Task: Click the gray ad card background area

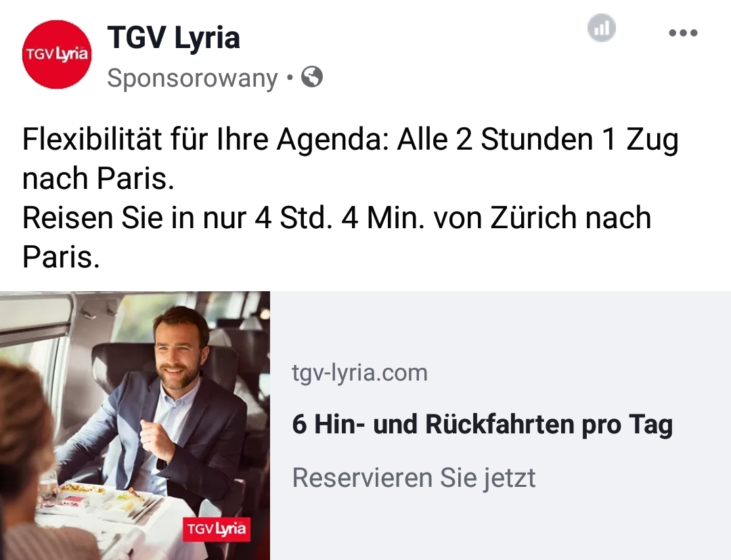Action: [x=500, y=426]
